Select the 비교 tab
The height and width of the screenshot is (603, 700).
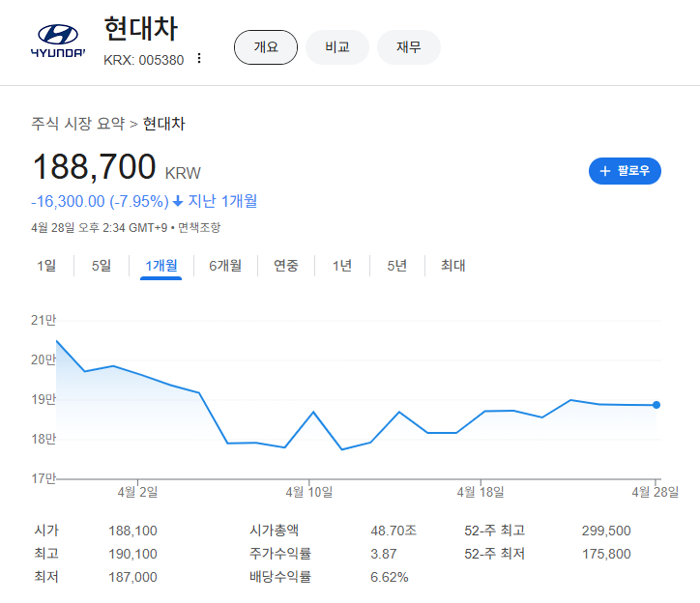coord(337,47)
